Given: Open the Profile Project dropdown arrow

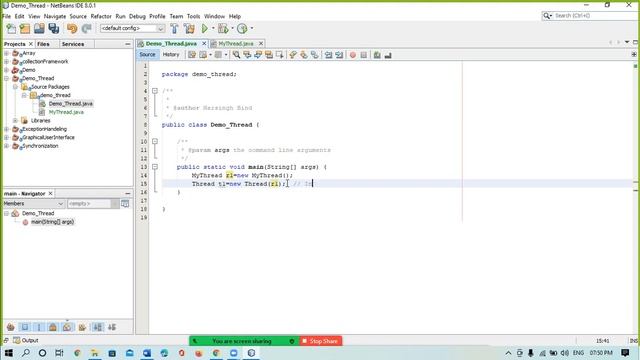Looking at the screenshot, I should pos(251,28).
